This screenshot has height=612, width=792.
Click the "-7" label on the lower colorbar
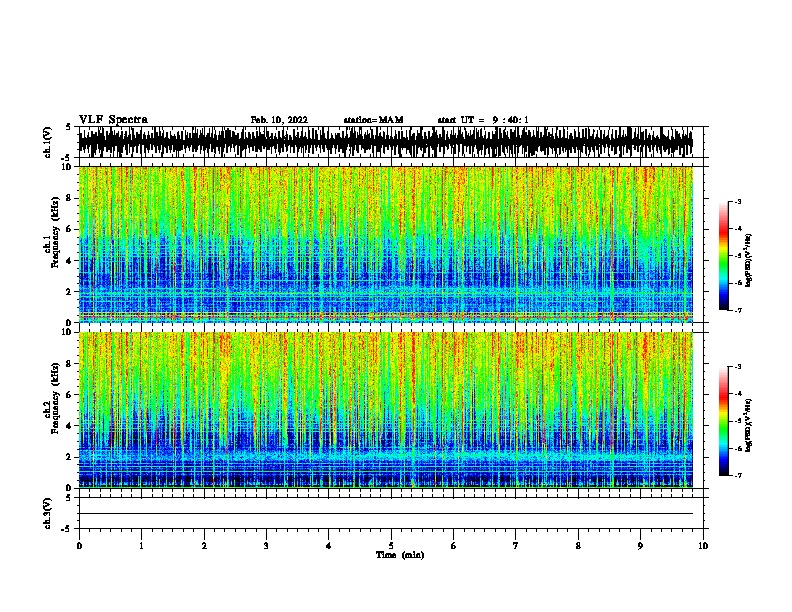click(x=737, y=475)
